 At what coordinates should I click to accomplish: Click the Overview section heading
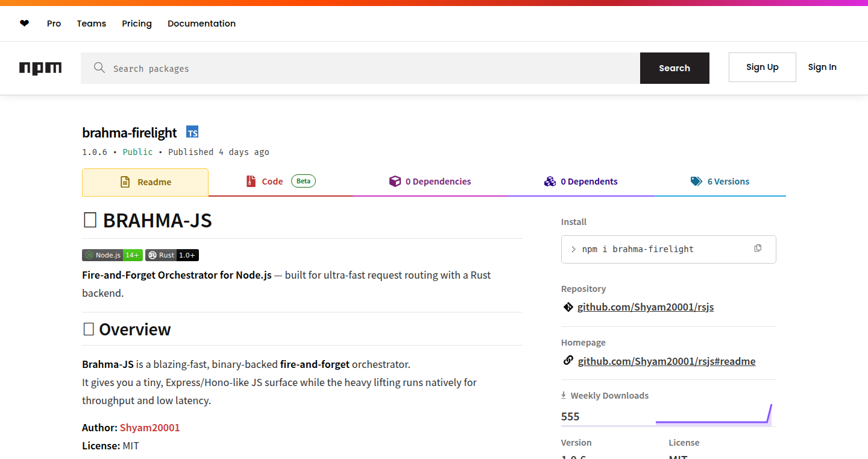click(x=127, y=329)
